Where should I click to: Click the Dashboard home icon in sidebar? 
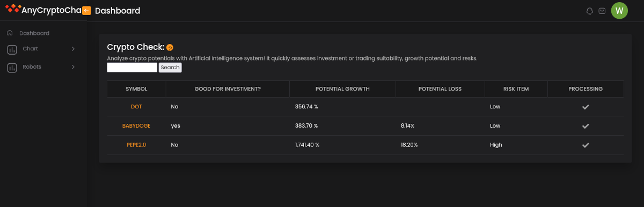click(10, 33)
